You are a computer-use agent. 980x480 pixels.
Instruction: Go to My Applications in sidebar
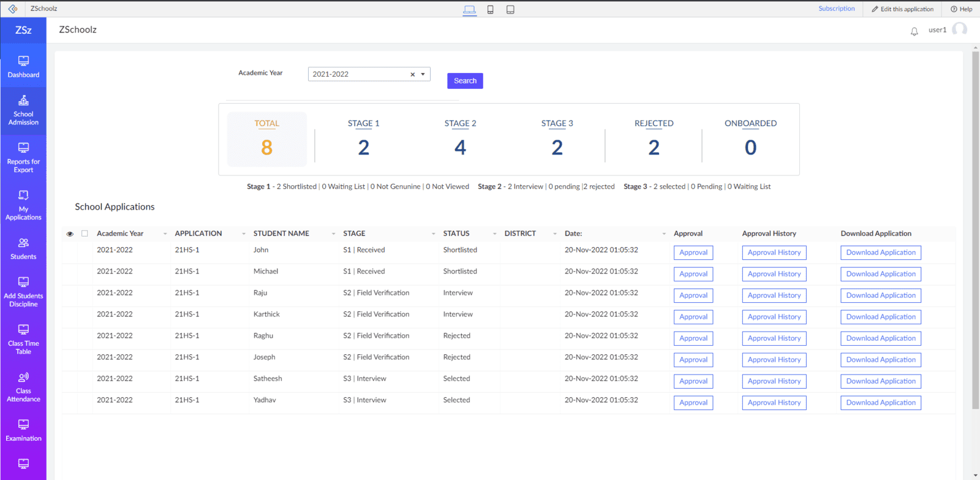point(23,205)
